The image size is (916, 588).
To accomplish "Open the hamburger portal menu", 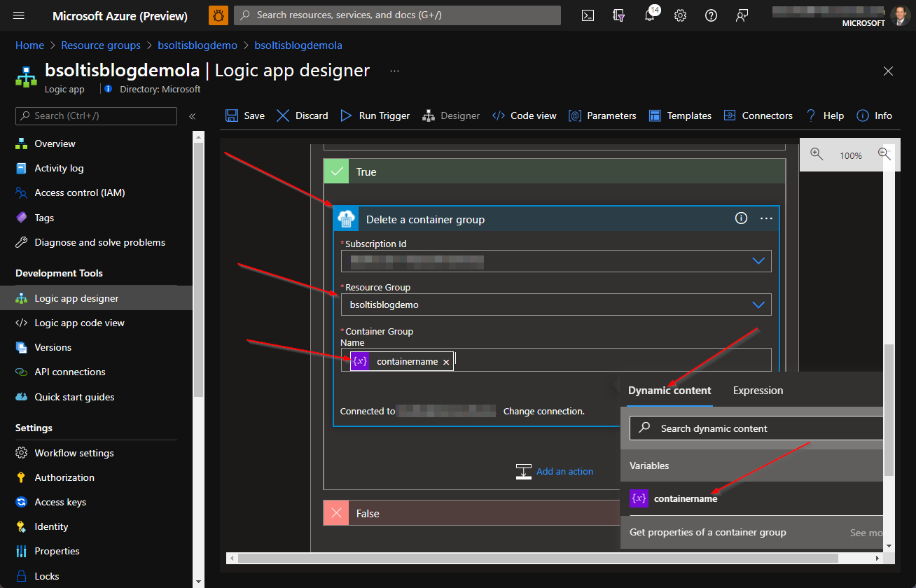I will [19, 15].
